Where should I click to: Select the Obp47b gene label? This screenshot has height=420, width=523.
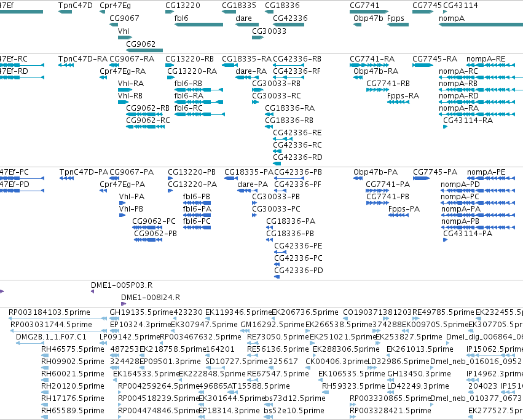click(368, 18)
